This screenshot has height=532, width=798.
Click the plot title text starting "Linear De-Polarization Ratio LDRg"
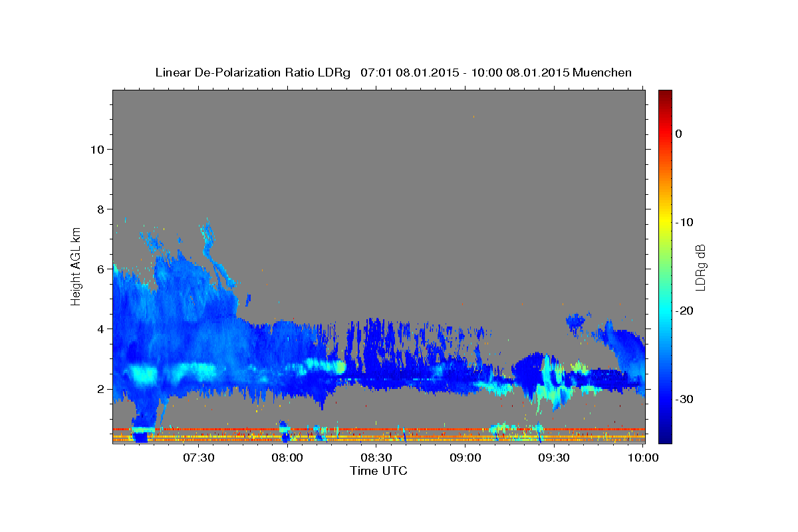(393, 72)
